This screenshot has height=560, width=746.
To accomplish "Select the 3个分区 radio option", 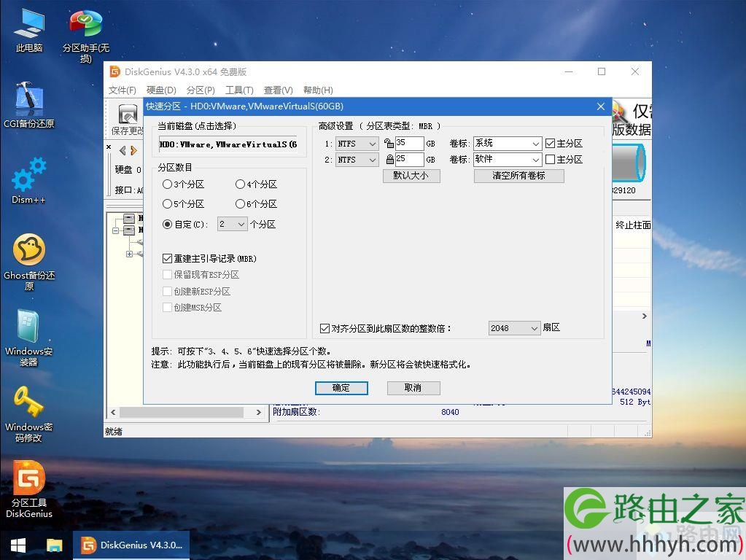I will pyautogui.click(x=183, y=184).
